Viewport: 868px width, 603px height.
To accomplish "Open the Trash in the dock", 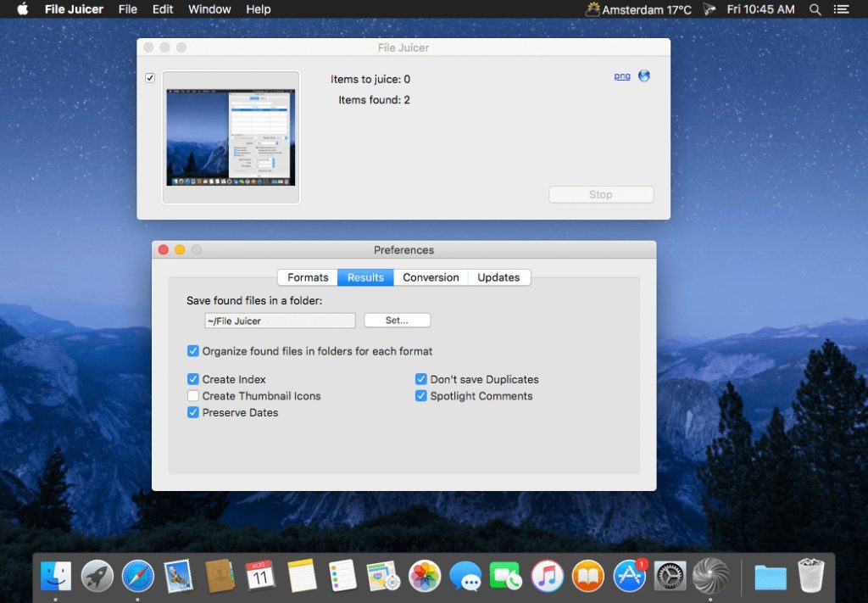I will coord(810,576).
